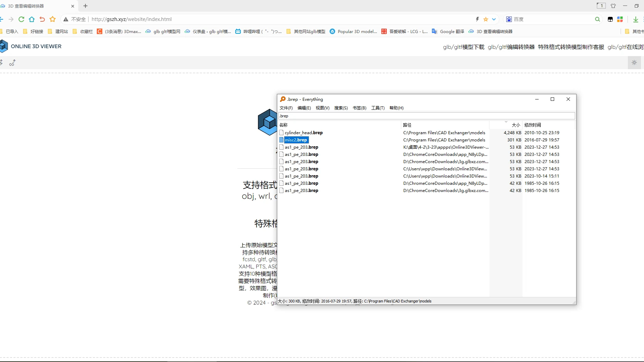Click the Everything search box containing .brep
This screenshot has height=362, width=644.
coord(426,116)
